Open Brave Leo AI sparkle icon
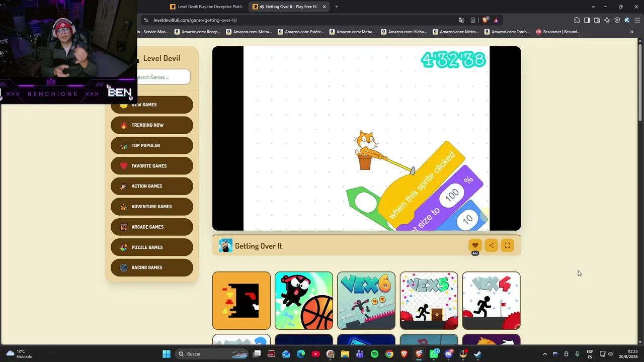The width and height of the screenshot is (644, 362). point(607,20)
